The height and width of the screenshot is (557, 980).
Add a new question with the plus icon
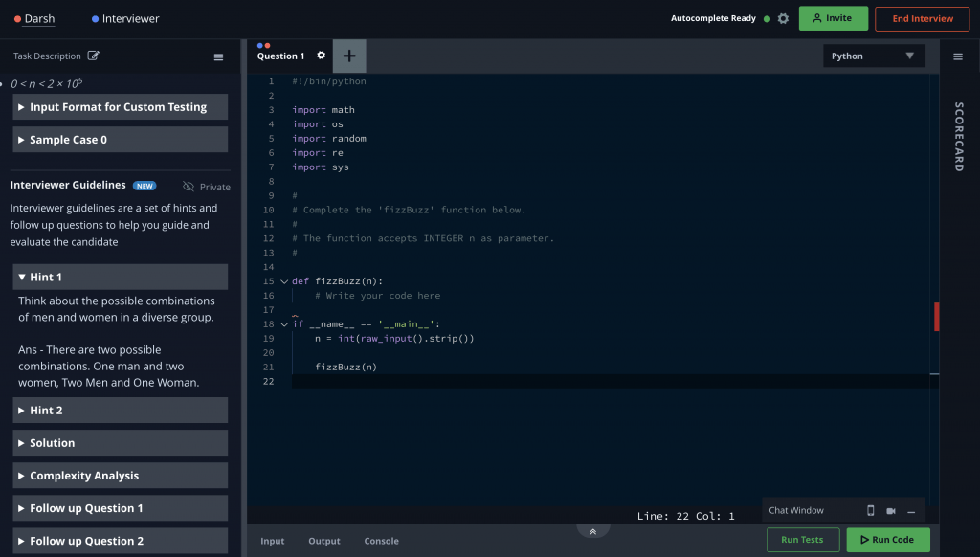pyautogui.click(x=348, y=56)
